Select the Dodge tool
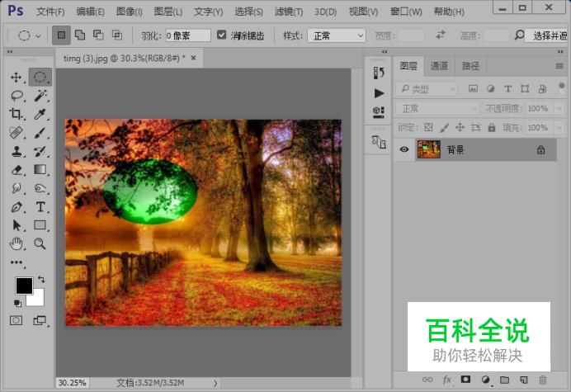This screenshot has height=392, width=571. click(x=40, y=188)
